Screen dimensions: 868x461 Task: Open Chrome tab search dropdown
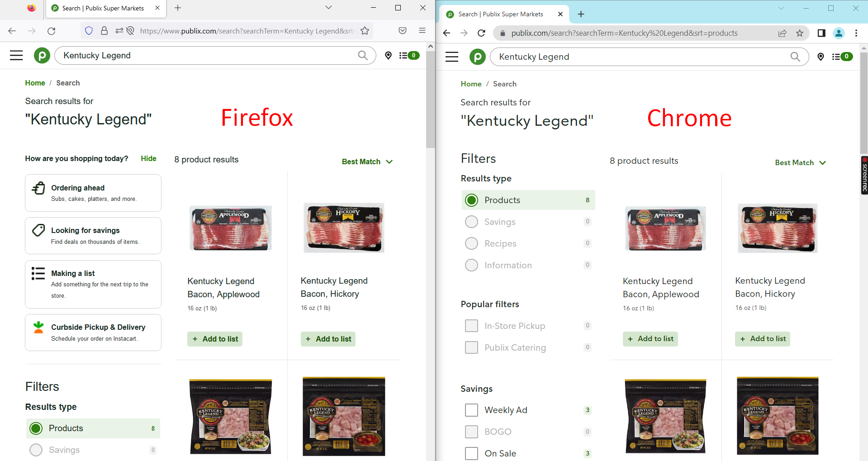tap(781, 8)
